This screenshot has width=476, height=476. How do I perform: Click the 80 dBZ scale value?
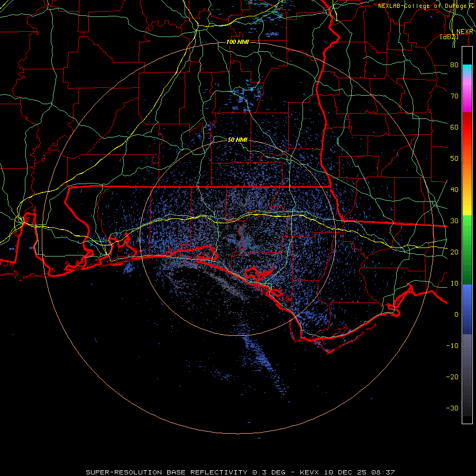click(454, 65)
